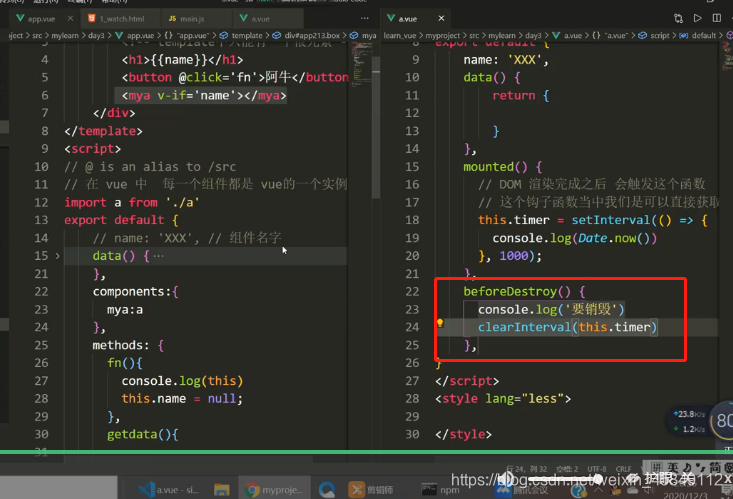Close the a.vue tab in right editor group
Screen dimensions: 733x499
pyautogui.click(x=441, y=18)
